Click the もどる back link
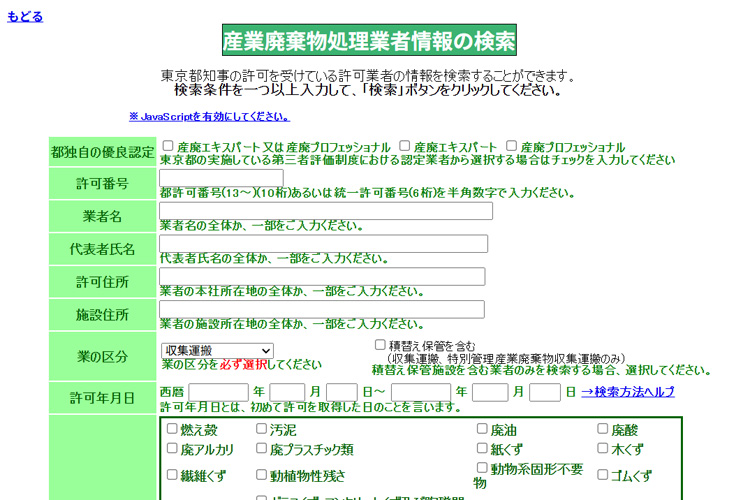This screenshot has width=750, height=500. pyautogui.click(x=25, y=16)
